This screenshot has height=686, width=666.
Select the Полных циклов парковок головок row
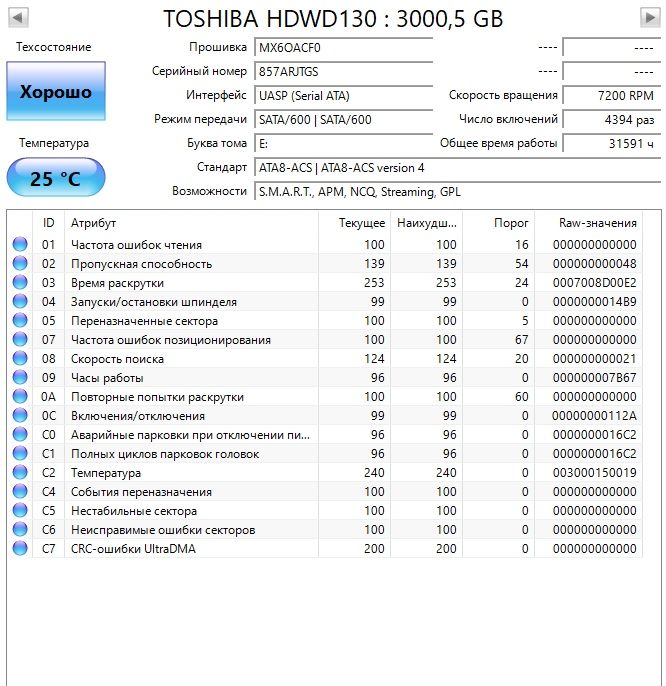[325, 454]
